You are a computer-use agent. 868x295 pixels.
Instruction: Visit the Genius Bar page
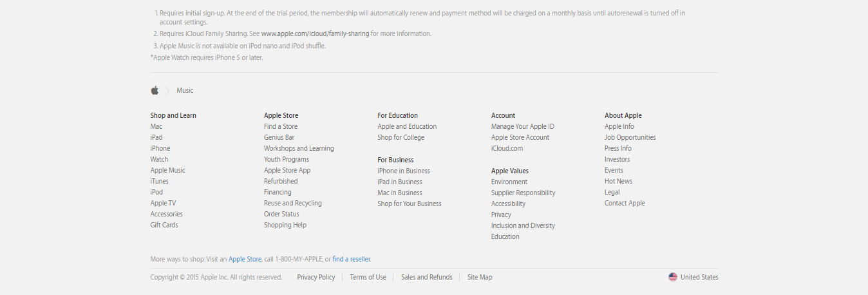279,138
